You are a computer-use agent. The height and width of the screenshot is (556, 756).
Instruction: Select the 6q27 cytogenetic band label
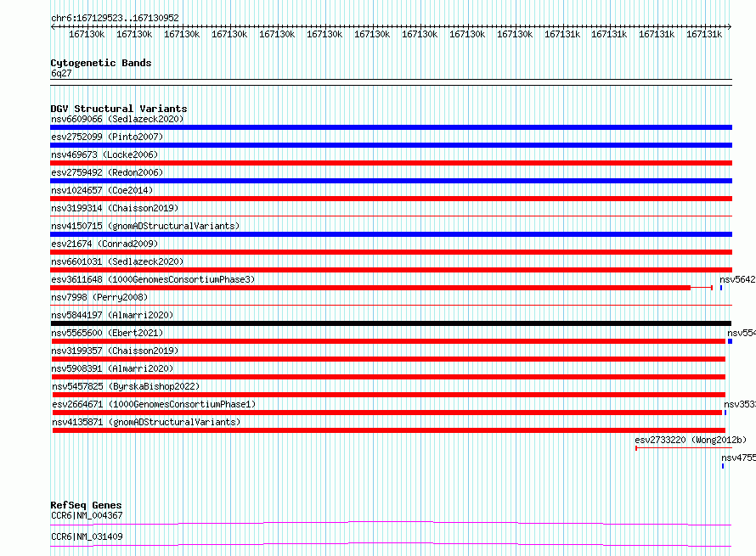coord(61,73)
